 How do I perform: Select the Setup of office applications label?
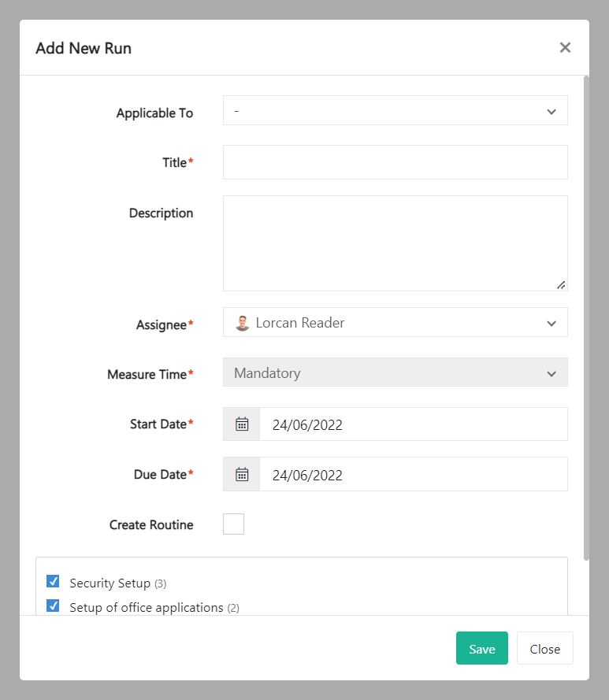(x=146, y=608)
